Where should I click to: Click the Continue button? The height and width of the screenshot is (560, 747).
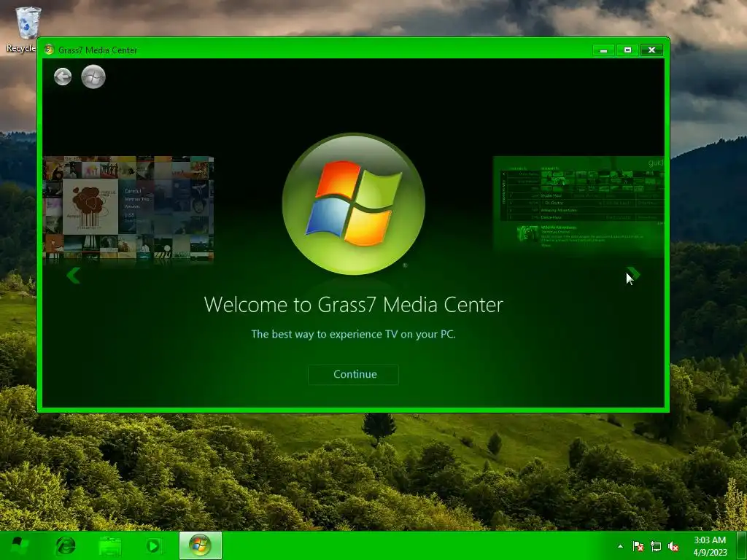click(x=353, y=374)
